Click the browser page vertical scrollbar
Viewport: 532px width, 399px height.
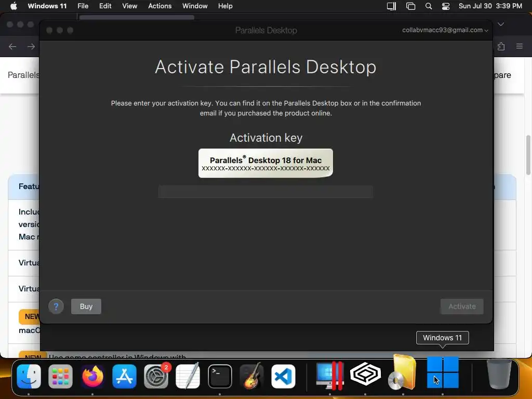528,155
